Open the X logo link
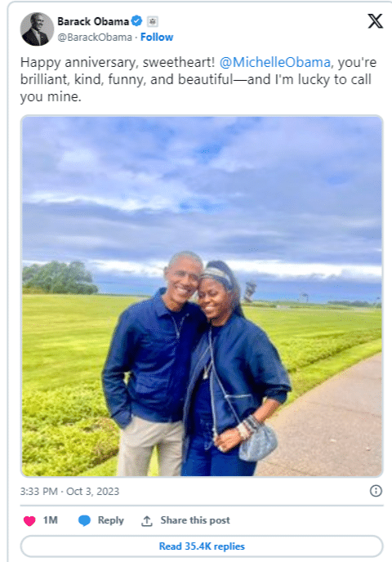The image size is (392, 562). [x=375, y=21]
